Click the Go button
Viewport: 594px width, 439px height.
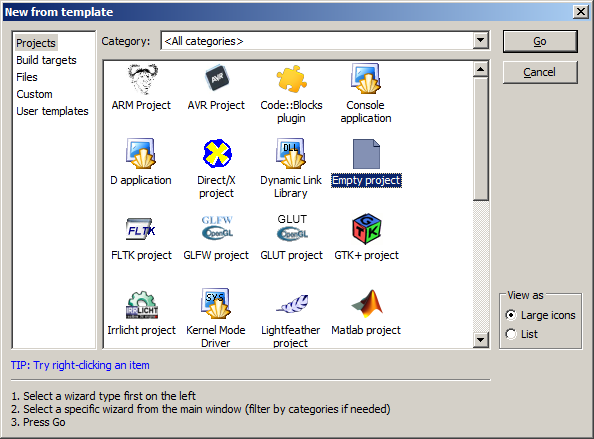[x=540, y=41]
